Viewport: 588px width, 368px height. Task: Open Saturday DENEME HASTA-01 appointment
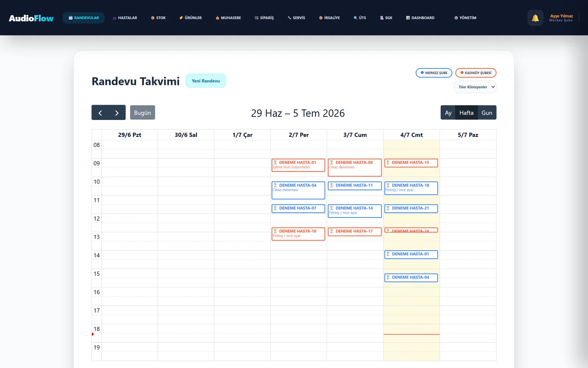coord(411,255)
